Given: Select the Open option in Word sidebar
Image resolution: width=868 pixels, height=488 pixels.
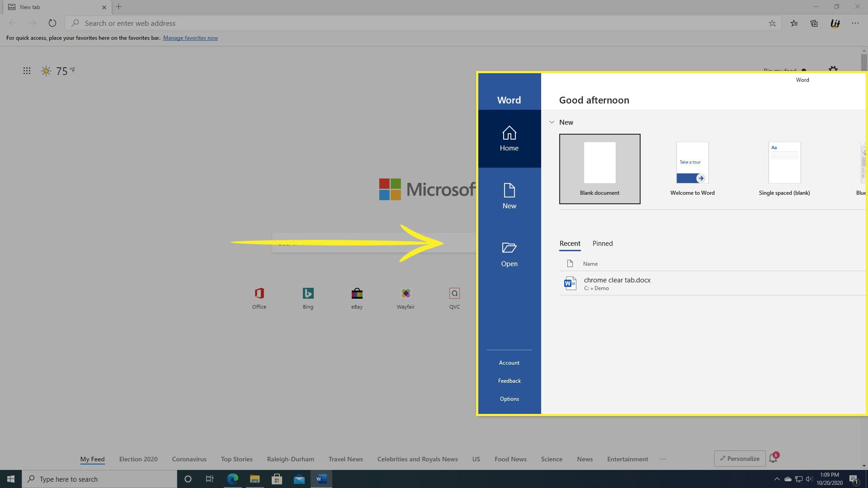Looking at the screenshot, I should (509, 253).
